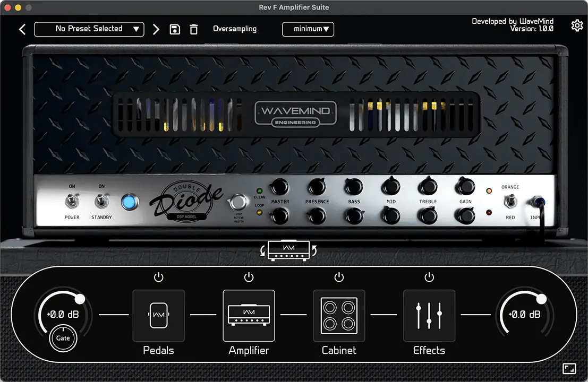
Task: Click the upper PRESENCE knob
Action: (317, 187)
